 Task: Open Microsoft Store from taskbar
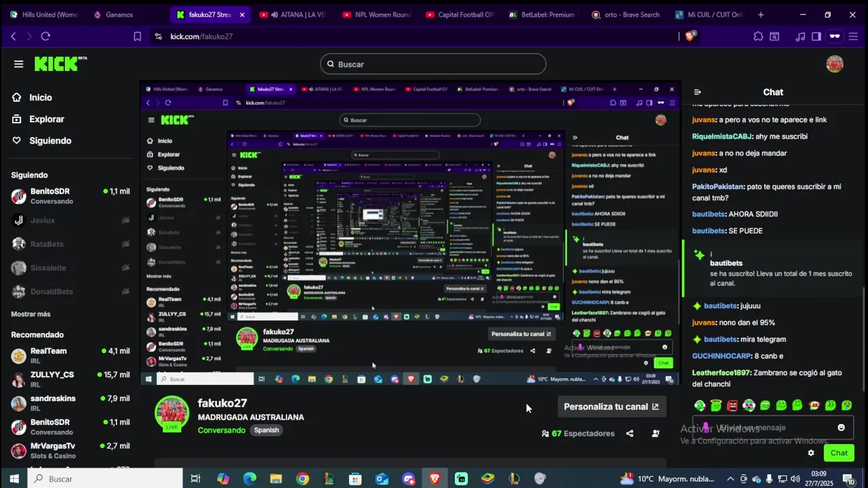[355, 479]
